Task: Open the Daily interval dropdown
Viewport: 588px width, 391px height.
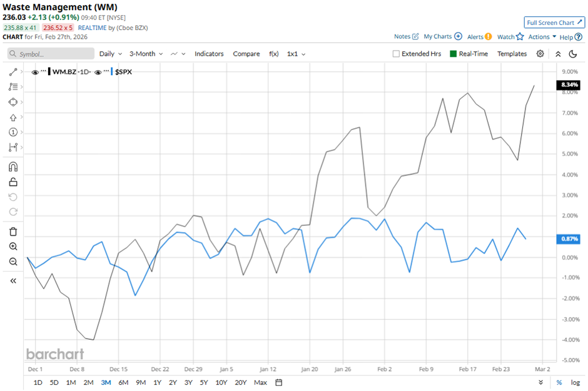Action: 111,54
